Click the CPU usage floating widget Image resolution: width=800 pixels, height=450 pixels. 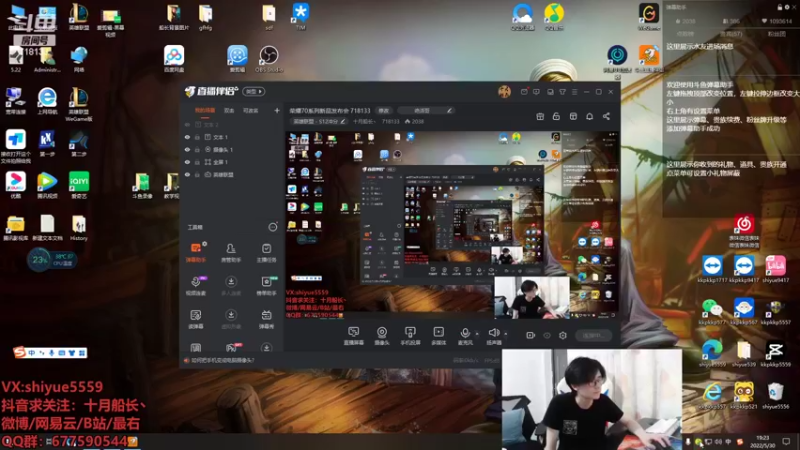click(51, 259)
